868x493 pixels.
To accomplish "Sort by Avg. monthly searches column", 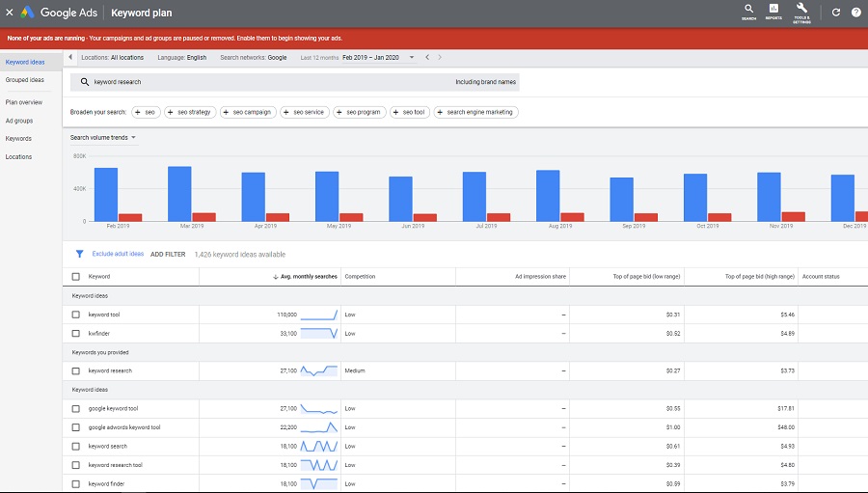I will tap(308, 277).
